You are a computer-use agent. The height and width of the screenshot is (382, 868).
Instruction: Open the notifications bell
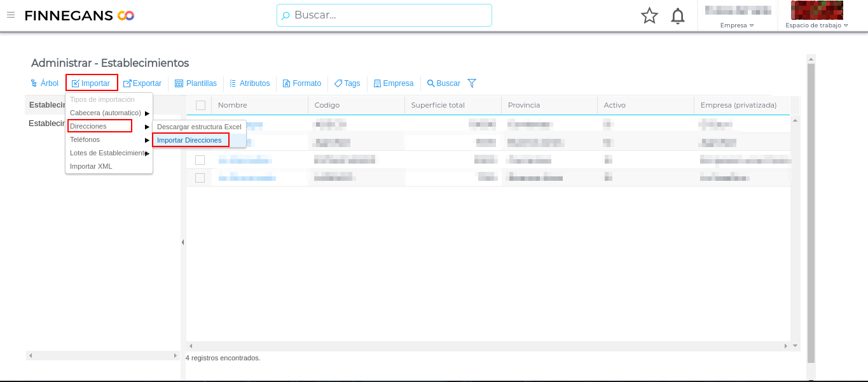point(678,15)
